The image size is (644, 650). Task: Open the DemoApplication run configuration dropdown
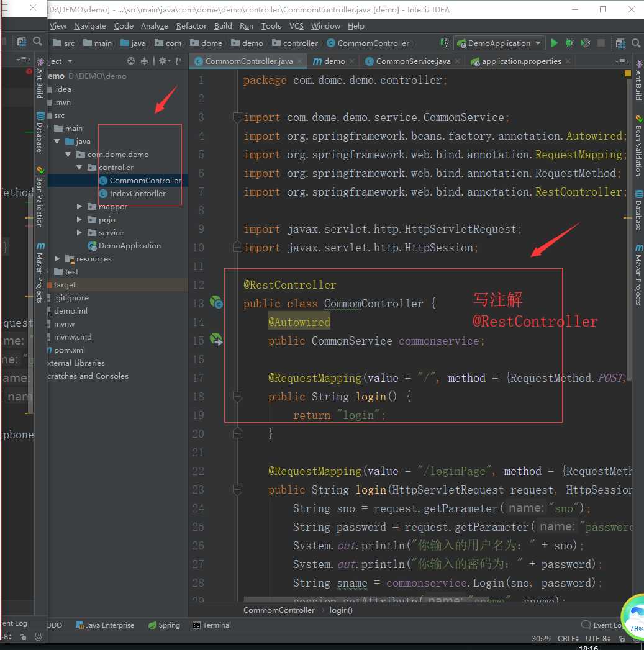(x=499, y=43)
